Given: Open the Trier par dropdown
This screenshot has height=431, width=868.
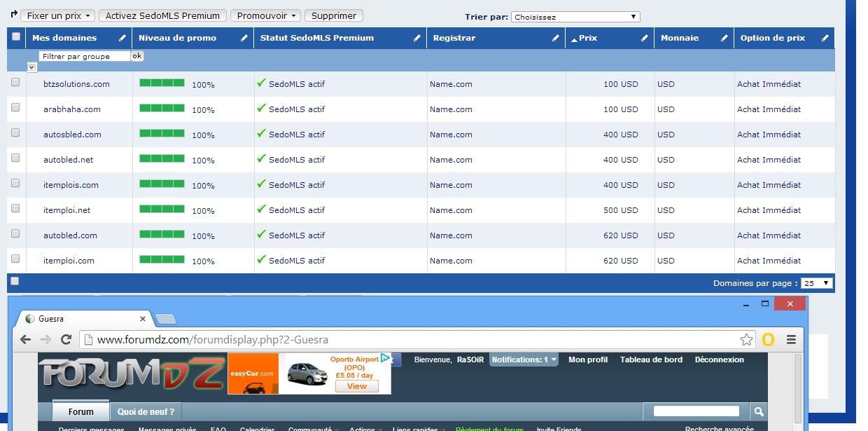Looking at the screenshot, I should click(575, 17).
